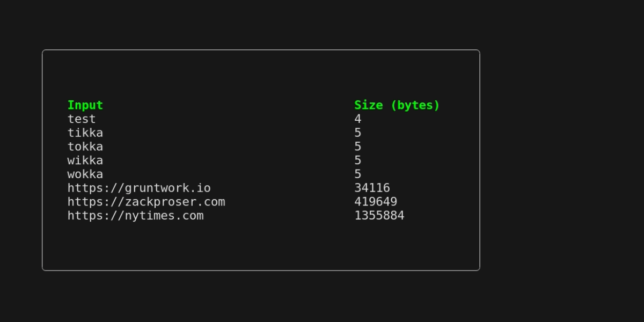Select the tokka input entry
644x322 pixels.
pos(85,147)
